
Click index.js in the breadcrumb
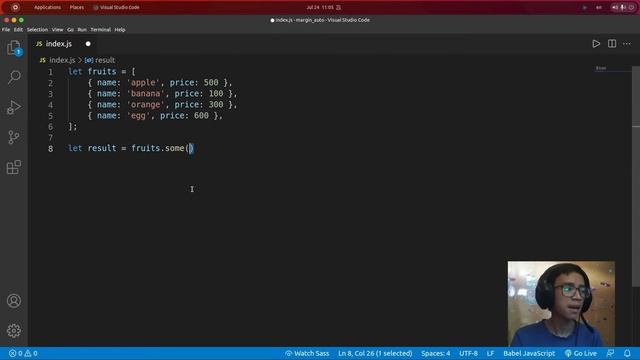62,60
